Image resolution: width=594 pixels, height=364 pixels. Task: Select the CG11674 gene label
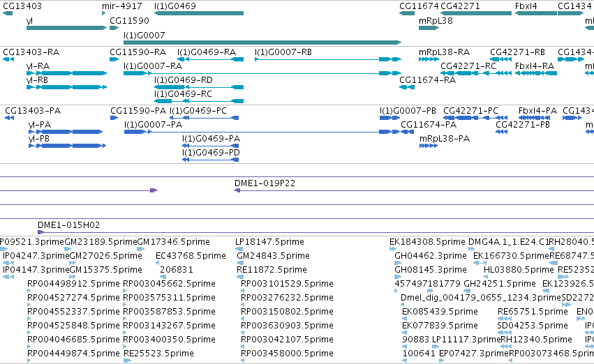point(419,6)
